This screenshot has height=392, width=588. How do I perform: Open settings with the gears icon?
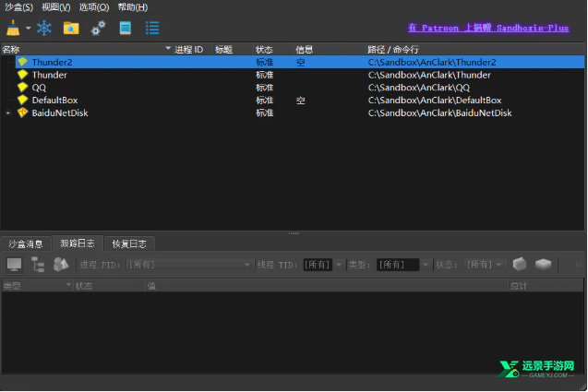point(98,28)
